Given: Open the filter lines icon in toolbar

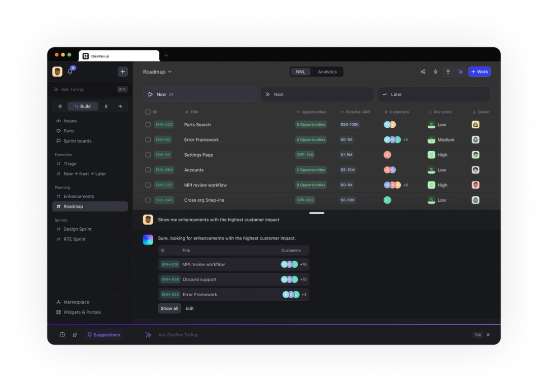Looking at the screenshot, I should pos(448,72).
